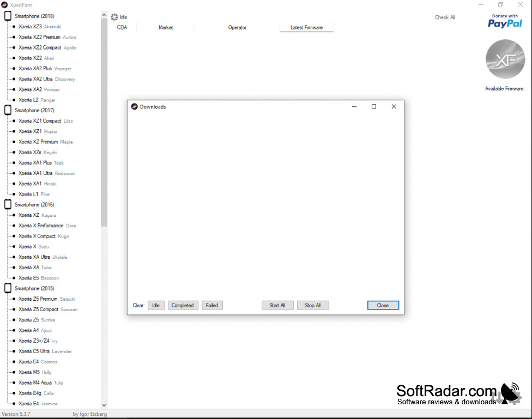Select the Latest Firmware column header

(x=306, y=27)
